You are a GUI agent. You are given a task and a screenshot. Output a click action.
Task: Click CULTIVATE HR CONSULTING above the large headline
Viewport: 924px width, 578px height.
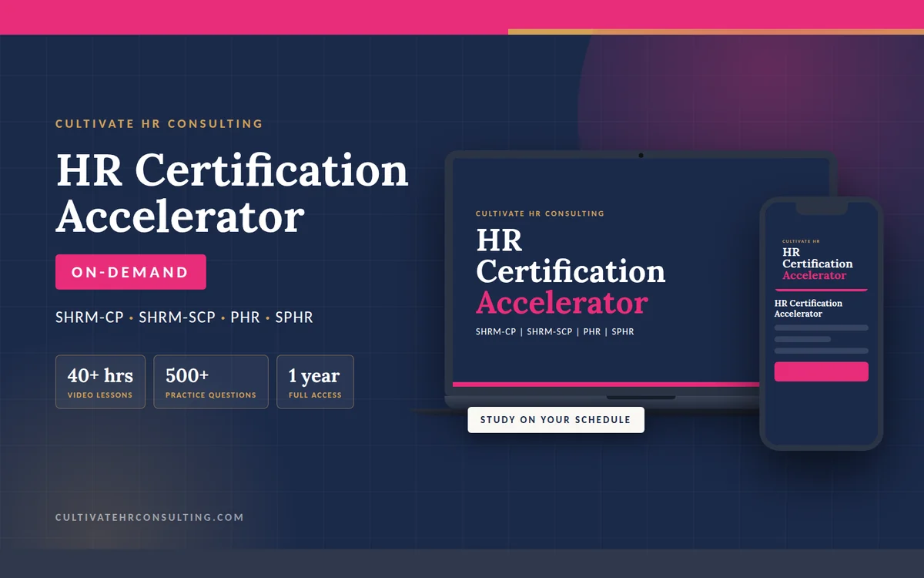tap(159, 123)
